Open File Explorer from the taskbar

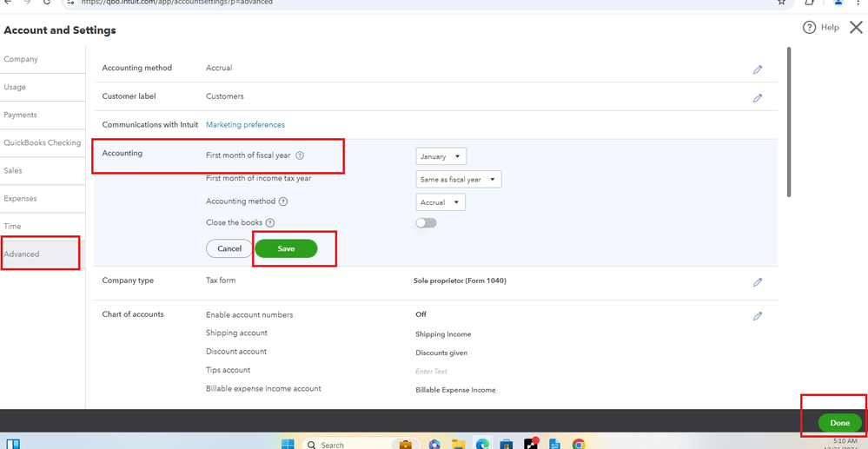pyautogui.click(x=458, y=444)
